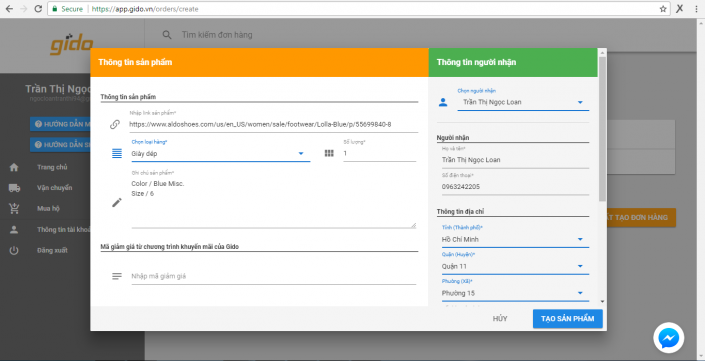The image size is (705, 361).
Task: Click the quantity grid icon
Action: [329, 153]
